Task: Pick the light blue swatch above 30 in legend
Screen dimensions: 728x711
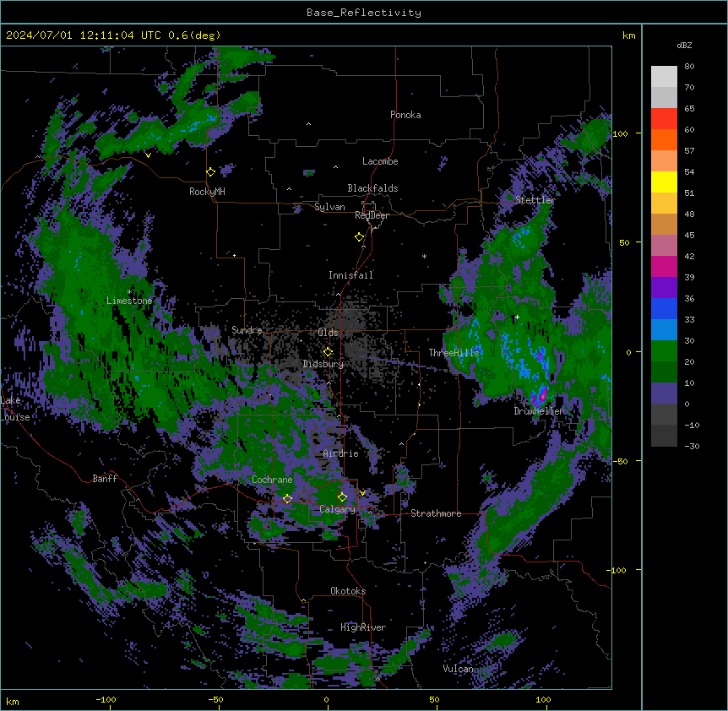Action: point(664,330)
